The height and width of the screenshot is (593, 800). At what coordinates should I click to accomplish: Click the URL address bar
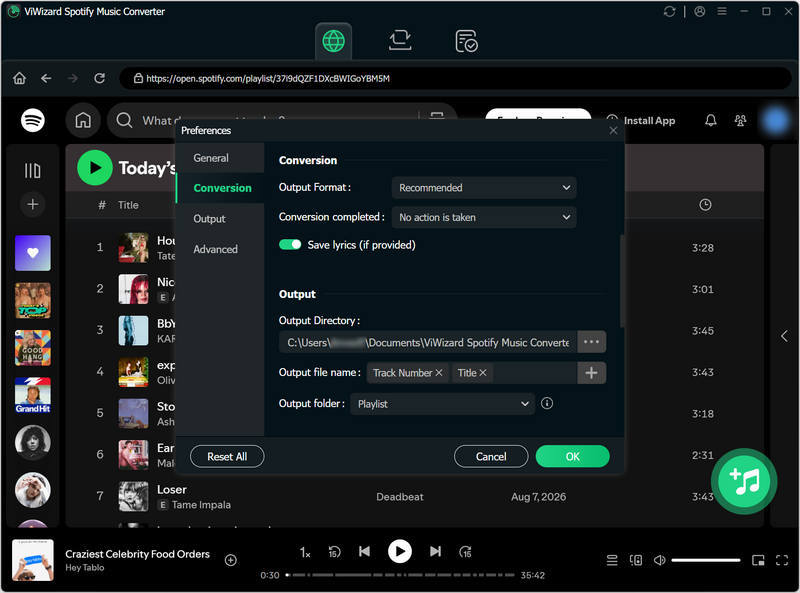click(x=455, y=78)
